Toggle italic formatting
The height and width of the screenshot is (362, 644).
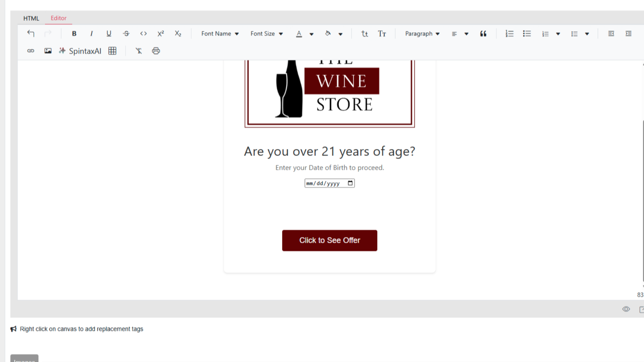click(91, 34)
